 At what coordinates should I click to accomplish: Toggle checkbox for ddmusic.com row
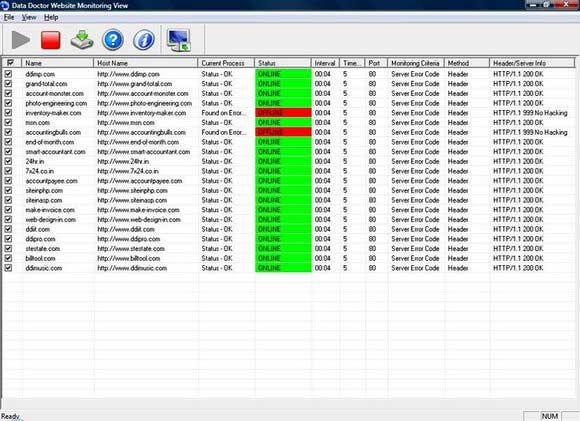(8, 268)
